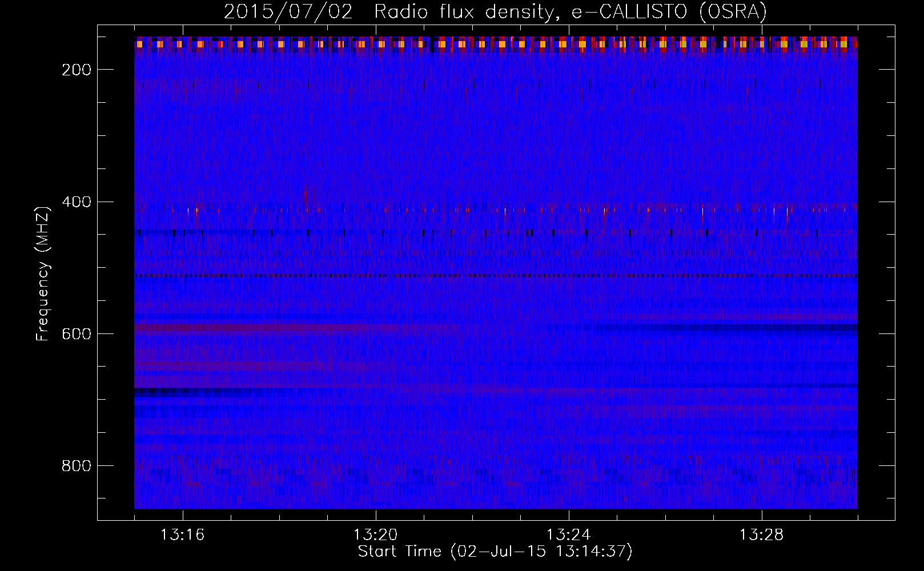Select the 13:20 tick label
Viewport: 924px width, 571px height.
point(375,535)
